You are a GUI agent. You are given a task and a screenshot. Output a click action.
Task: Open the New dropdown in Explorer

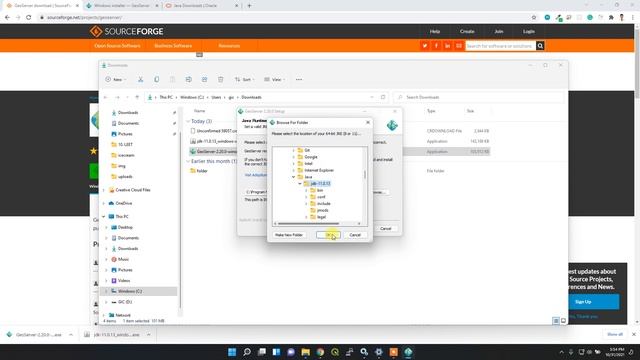tap(116, 80)
